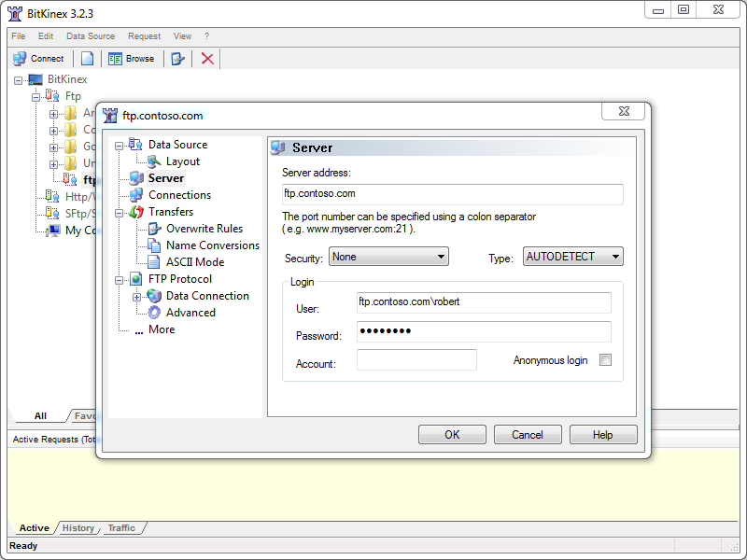The height and width of the screenshot is (560, 747).
Task: Open the Type AUTODETECT dropdown
Action: [x=571, y=257]
